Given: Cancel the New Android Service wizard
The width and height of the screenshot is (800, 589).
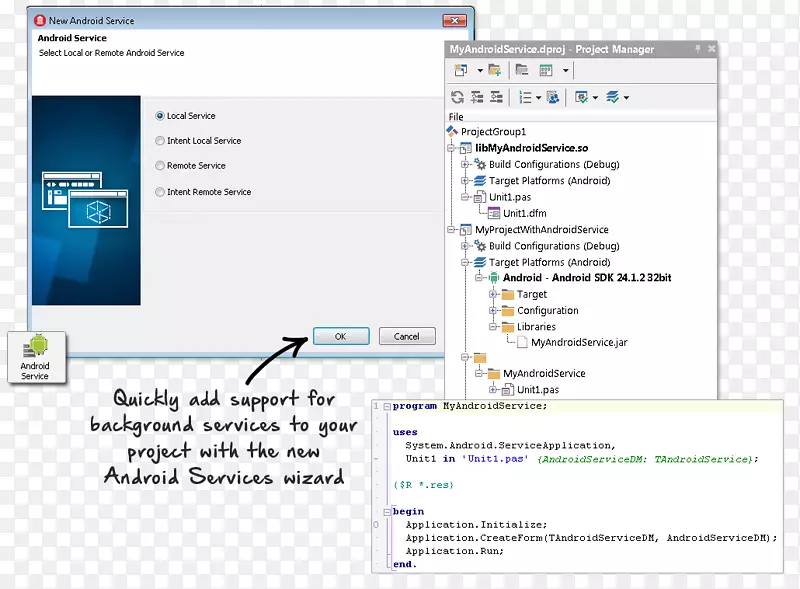Looking at the screenshot, I should (407, 336).
